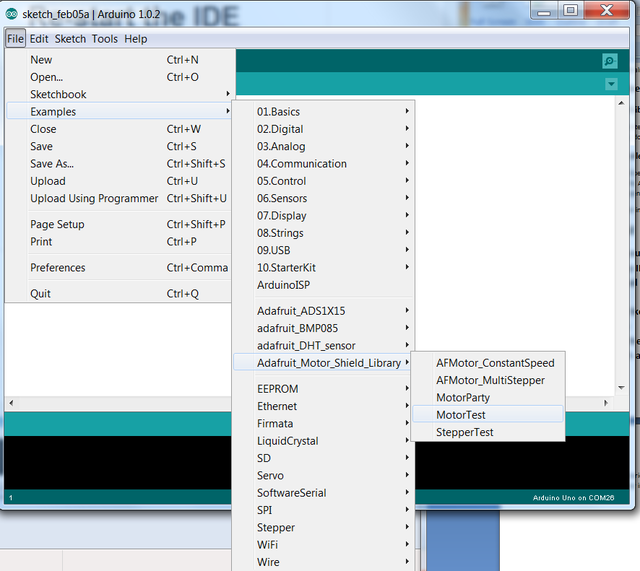This screenshot has height=571, width=640.
Task: Select the MotorTest example
Action: (x=461, y=415)
